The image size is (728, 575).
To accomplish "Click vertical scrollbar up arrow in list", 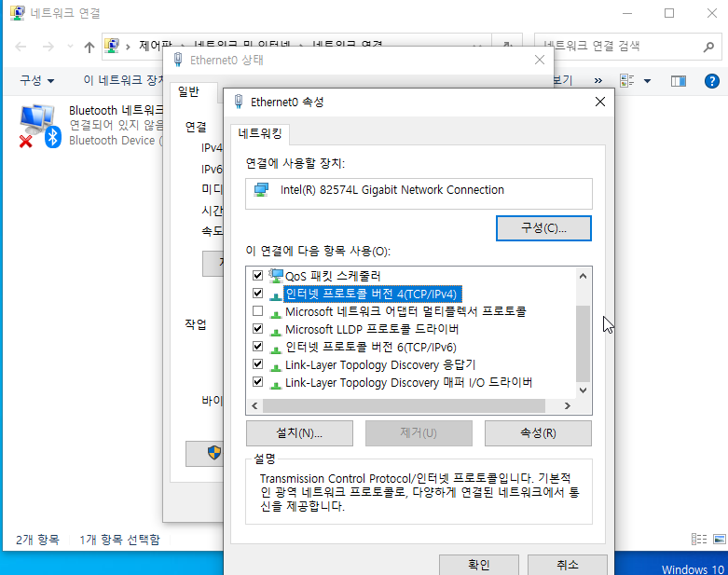I will (x=584, y=276).
